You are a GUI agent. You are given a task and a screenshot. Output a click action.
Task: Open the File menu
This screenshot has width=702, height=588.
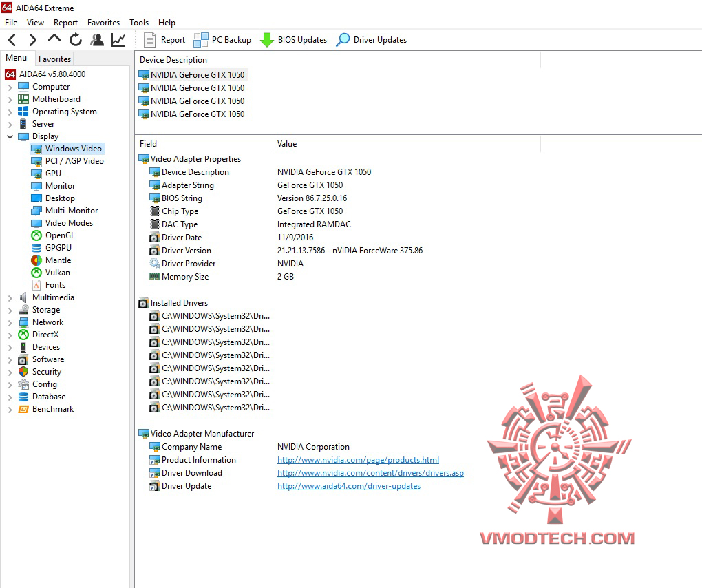pyautogui.click(x=11, y=23)
